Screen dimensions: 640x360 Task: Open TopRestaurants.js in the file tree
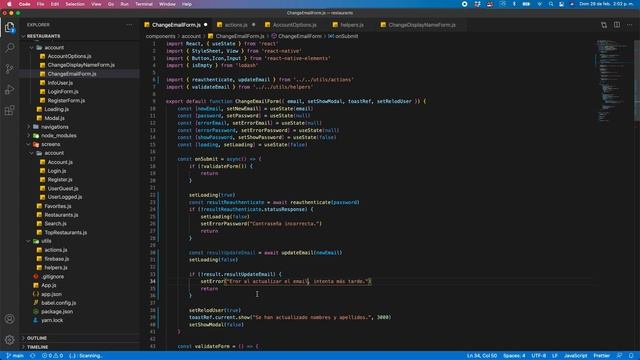(x=66, y=233)
